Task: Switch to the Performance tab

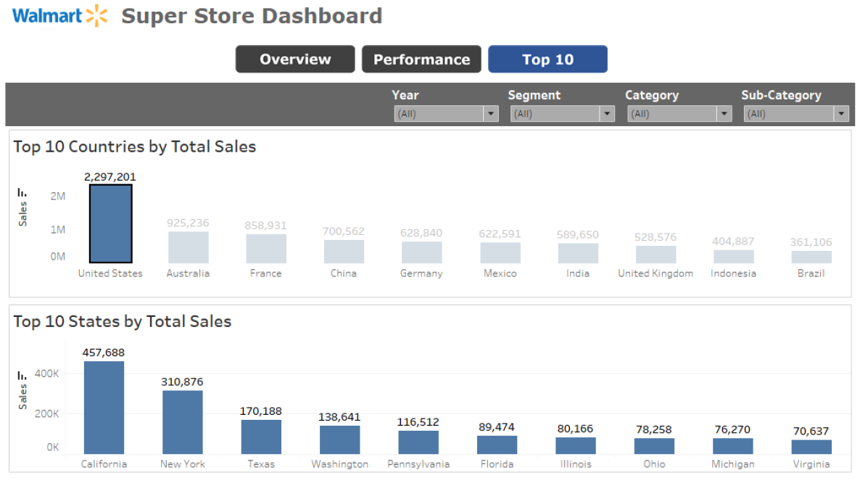Action: tap(421, 59)
